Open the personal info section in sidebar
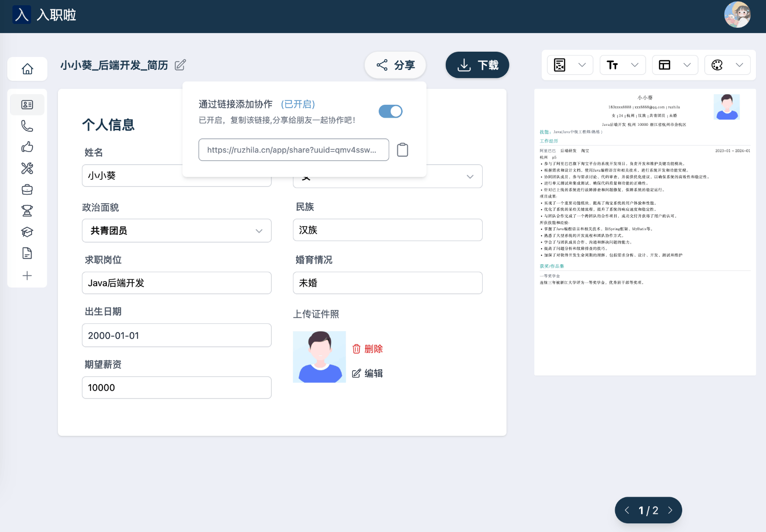 (x=27, y=104)
